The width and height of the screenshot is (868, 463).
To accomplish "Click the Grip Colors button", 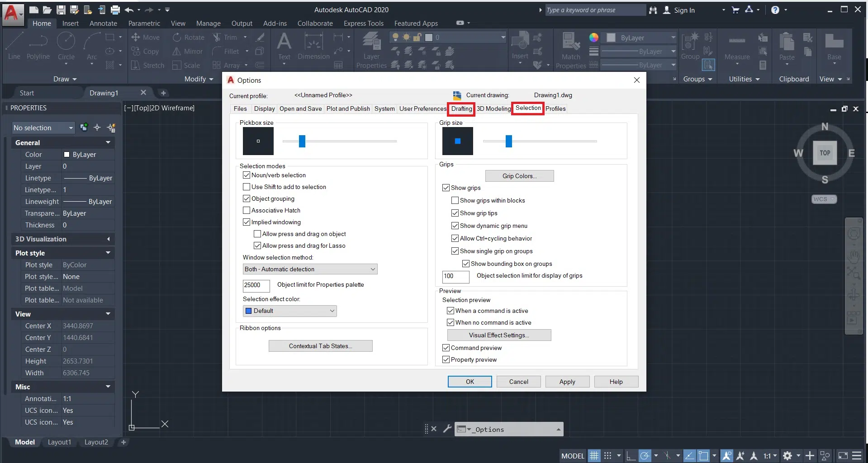I will click(519, 176).
